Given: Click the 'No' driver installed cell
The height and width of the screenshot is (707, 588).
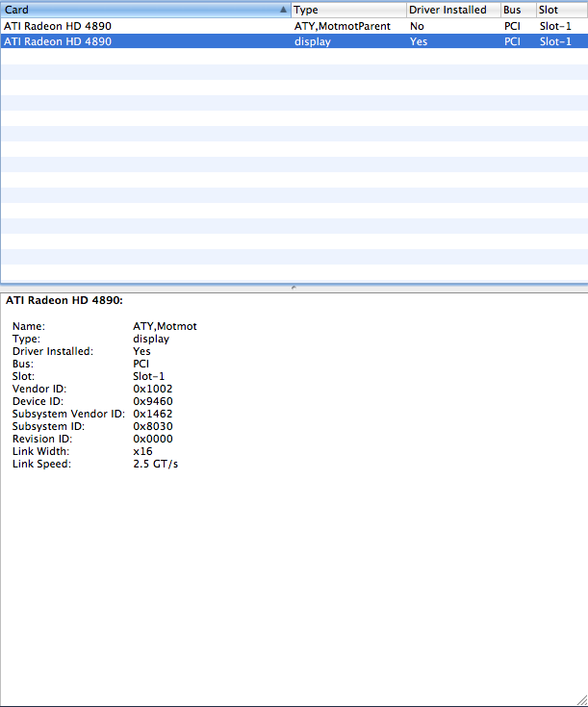Looking at the screenshot, I should [417, 26].
